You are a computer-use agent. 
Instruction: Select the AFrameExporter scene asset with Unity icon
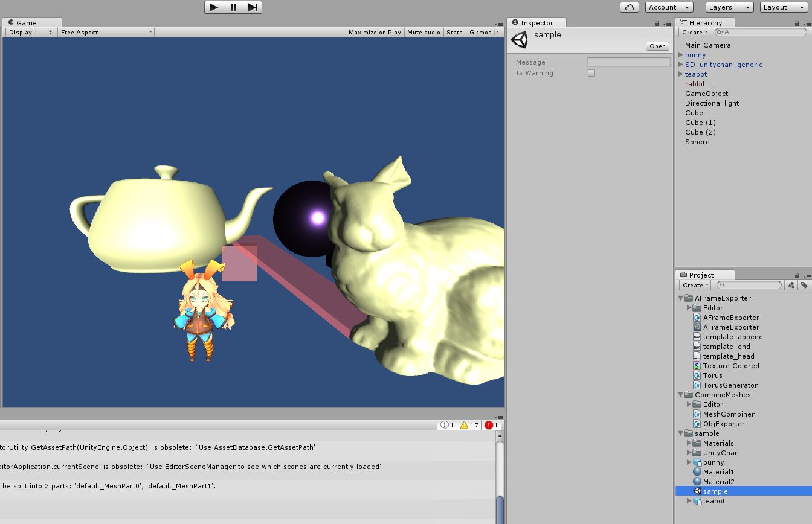click(x=726, y=327)
